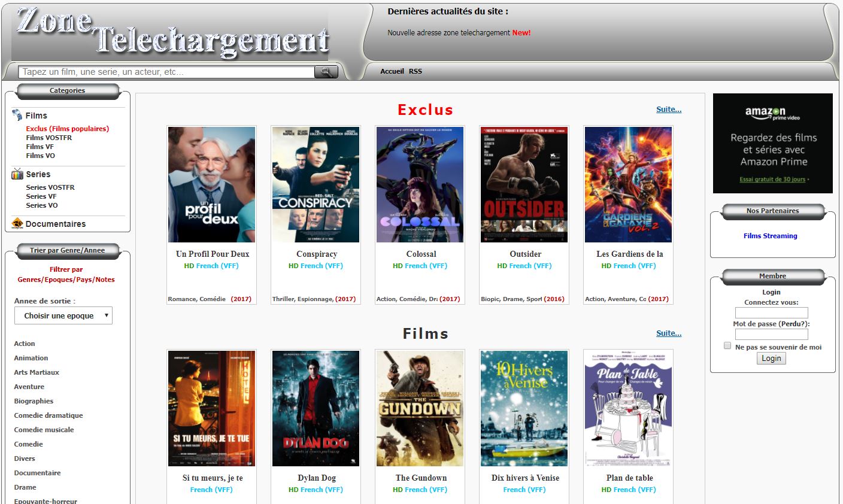Viewport: 843px width, 504px height.
Task: Open The Gundown movie poster
Action: (420, 408)
